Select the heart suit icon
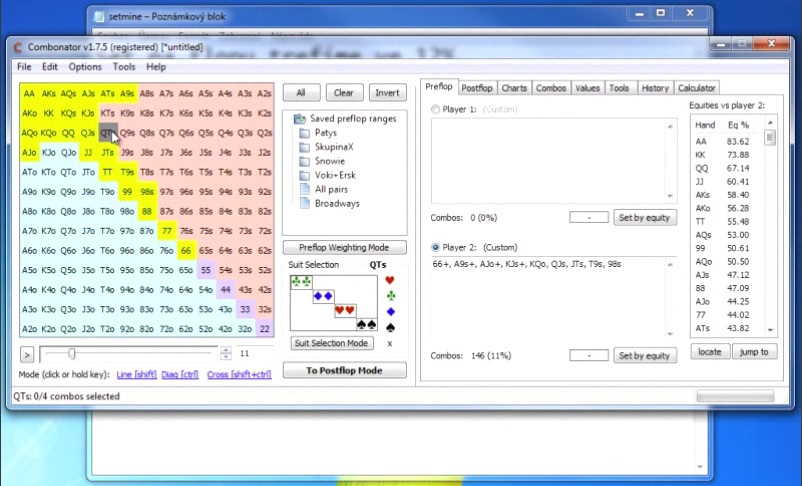 pyautogui.click(x=390, y=280)
